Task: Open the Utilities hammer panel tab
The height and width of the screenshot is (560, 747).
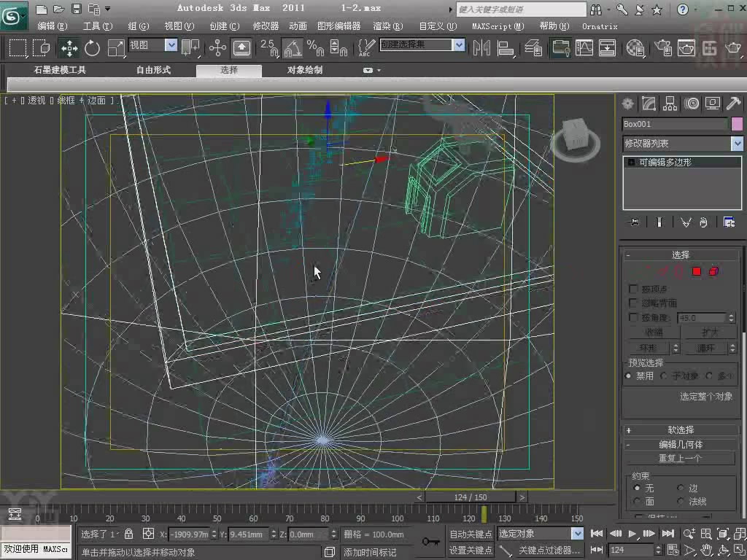Action: coord(734,104)
